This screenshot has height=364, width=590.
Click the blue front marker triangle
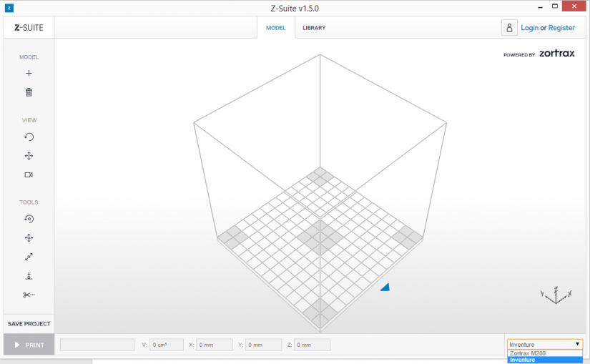[x=385, y=287]
